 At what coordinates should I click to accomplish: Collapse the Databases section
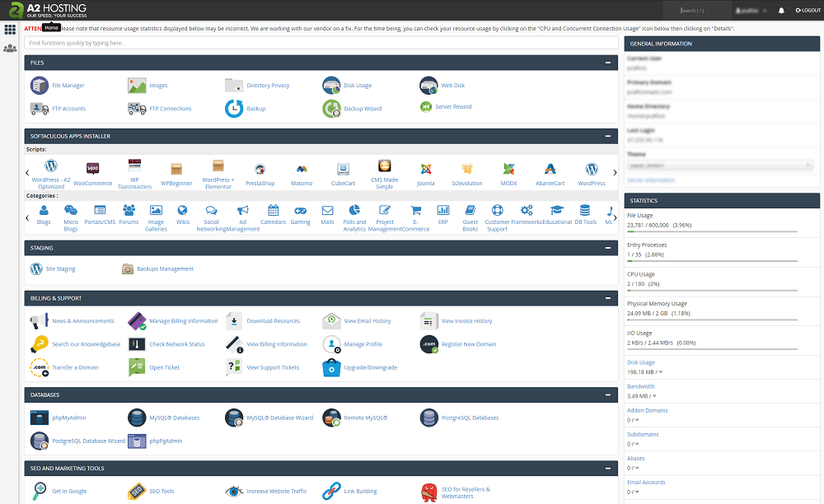pyautogui.click(x=608, y=394)
